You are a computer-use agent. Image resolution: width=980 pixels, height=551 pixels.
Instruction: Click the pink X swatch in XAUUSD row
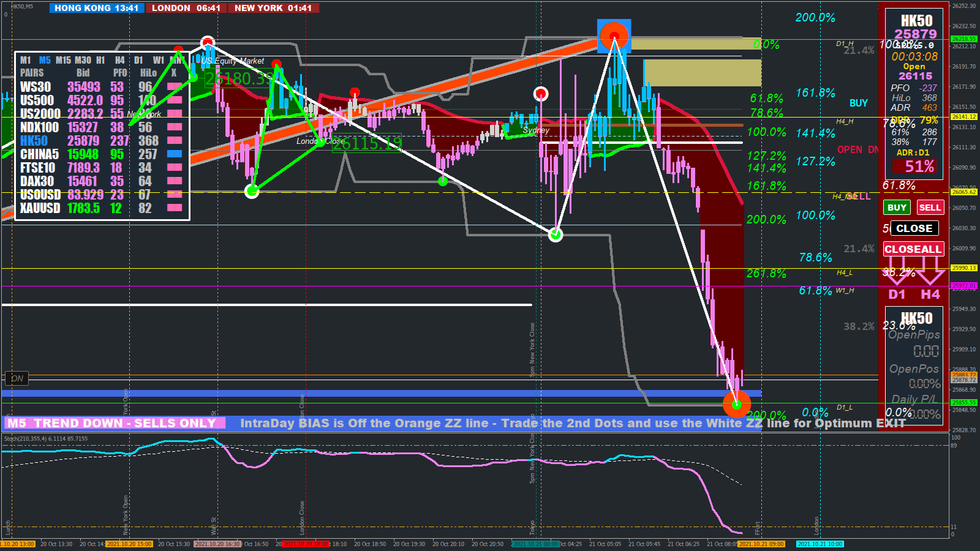point(175,208)
